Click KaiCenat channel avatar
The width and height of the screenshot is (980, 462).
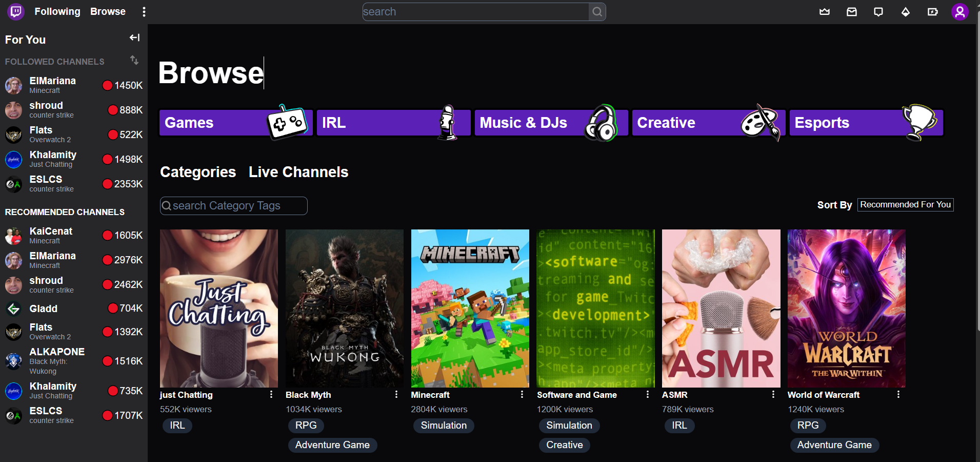14,236
